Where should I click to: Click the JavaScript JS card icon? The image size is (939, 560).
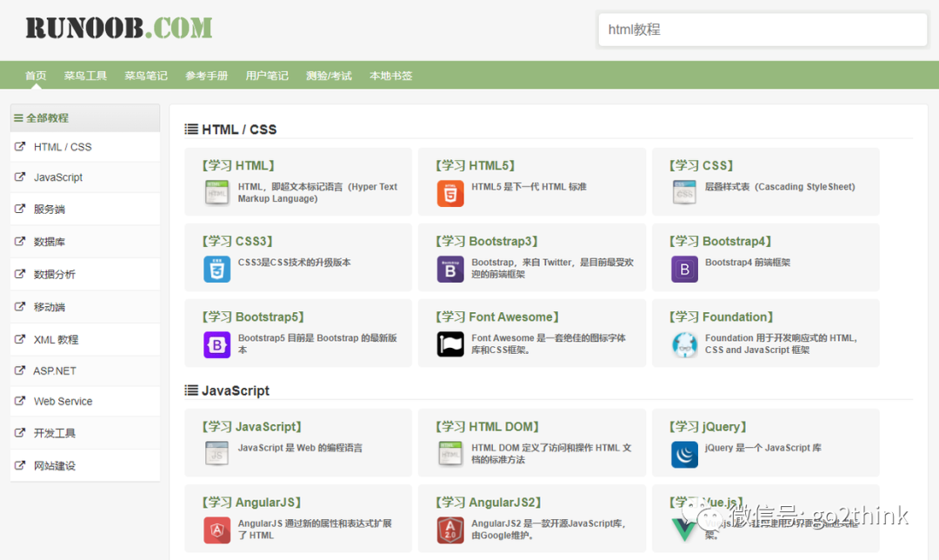(216, 454)
